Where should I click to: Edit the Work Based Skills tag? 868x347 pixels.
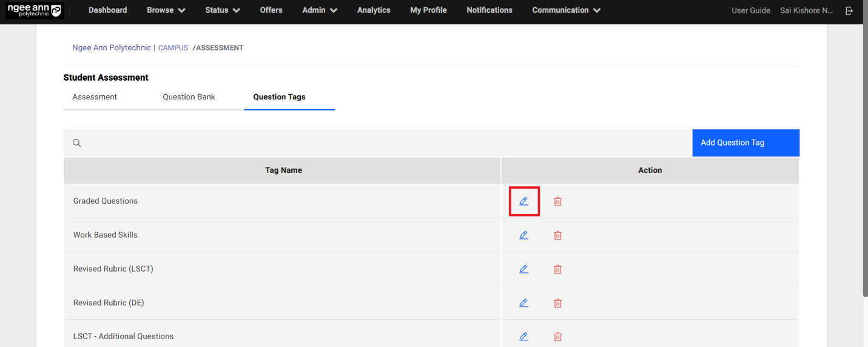(523, 235)
